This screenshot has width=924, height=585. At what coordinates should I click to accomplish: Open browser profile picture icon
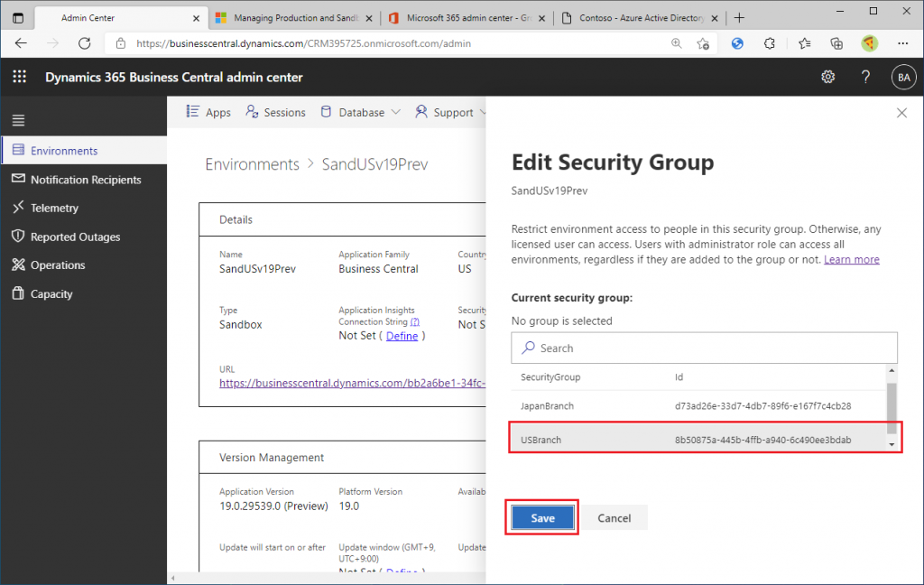[x=870, y=43]
